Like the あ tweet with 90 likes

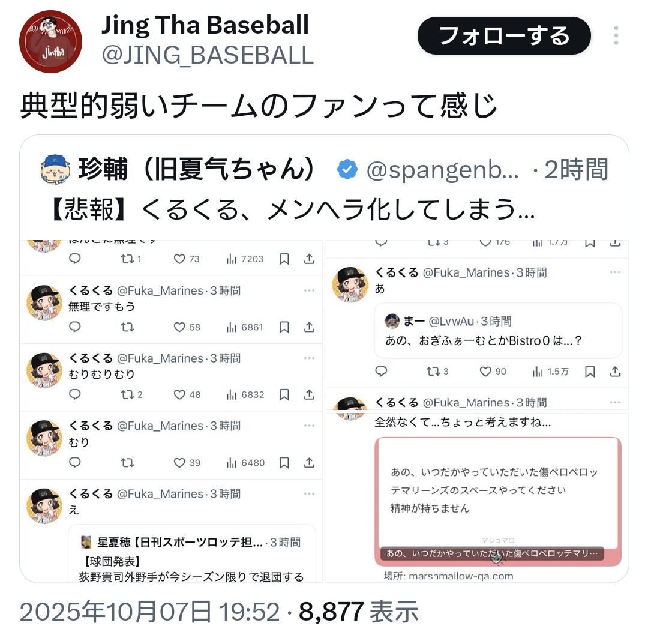point(493,372)
